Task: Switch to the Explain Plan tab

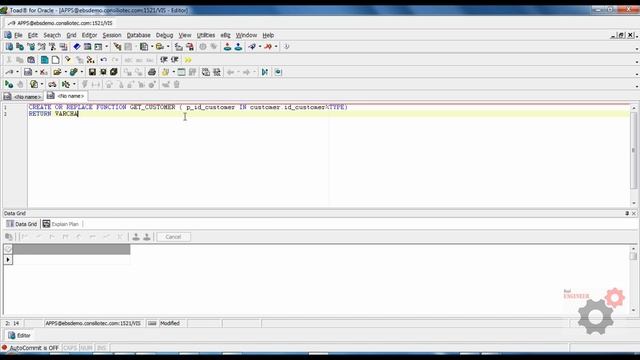Action: (61, 224)
